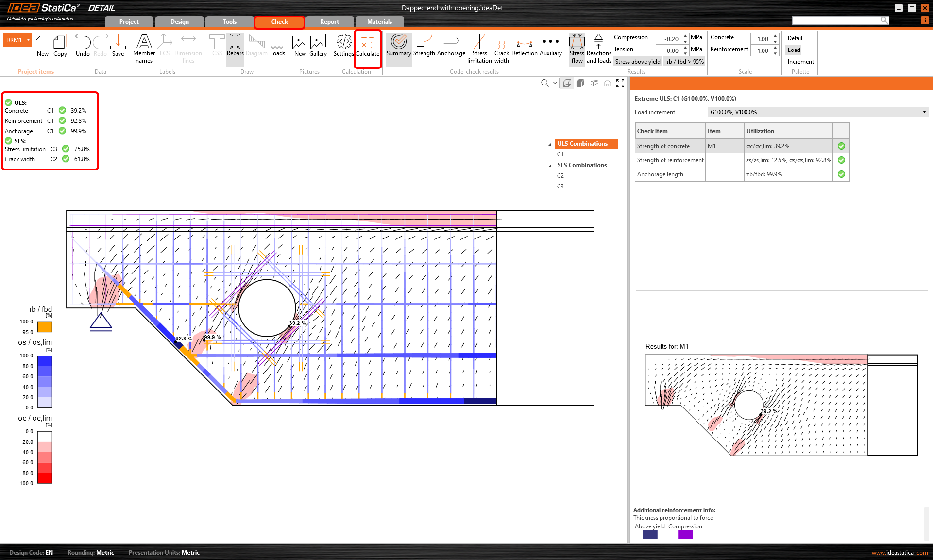The height and width of the screenshot is (560, 933).
Task: Switch to the Report tab
Action: coord(329,22)
